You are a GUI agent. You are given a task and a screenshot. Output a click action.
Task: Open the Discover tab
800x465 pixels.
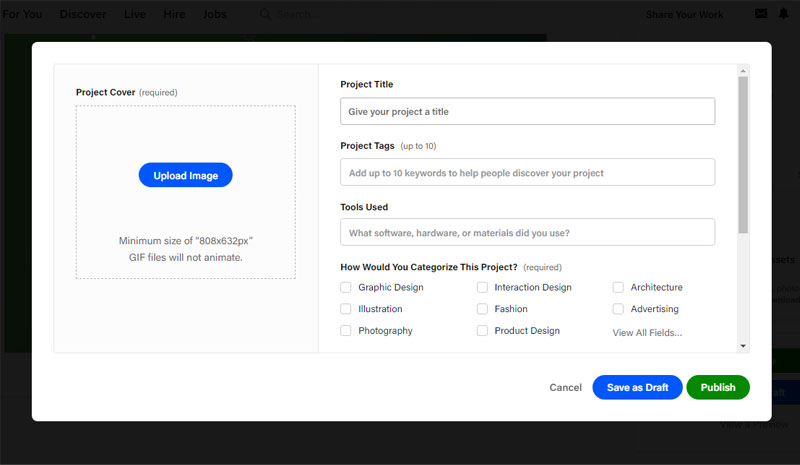pos(83,15)
